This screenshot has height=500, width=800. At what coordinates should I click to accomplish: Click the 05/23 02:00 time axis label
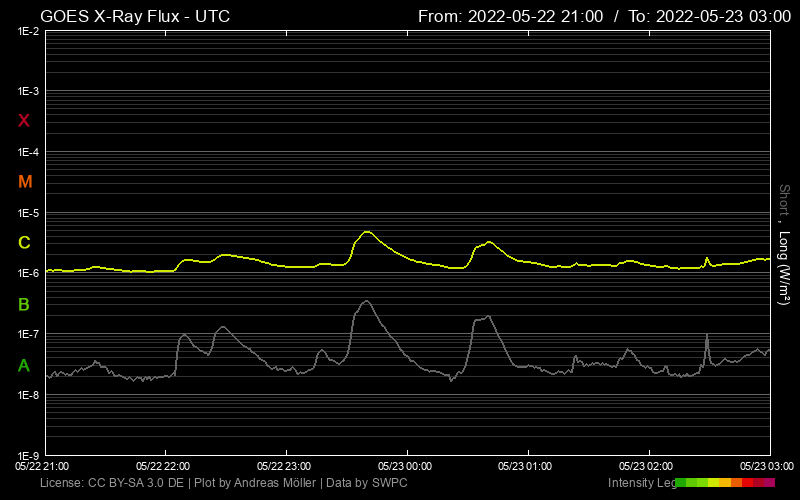(646, 466)
